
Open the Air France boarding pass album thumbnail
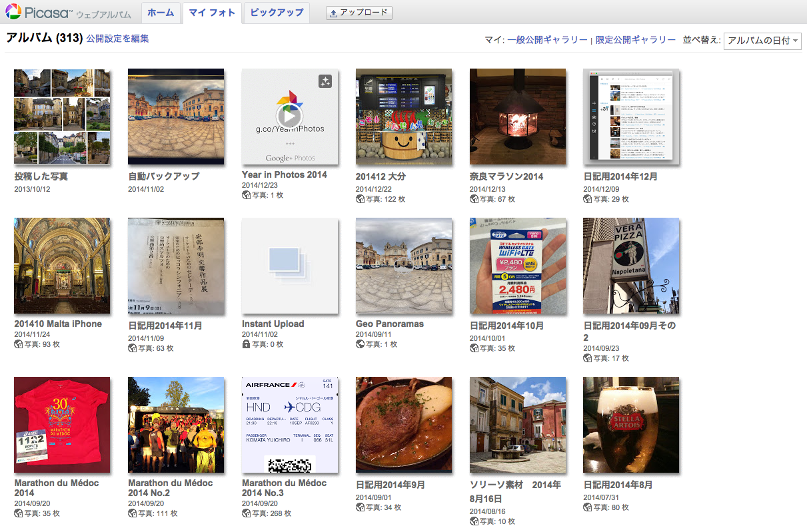click(x=289, y=425)
